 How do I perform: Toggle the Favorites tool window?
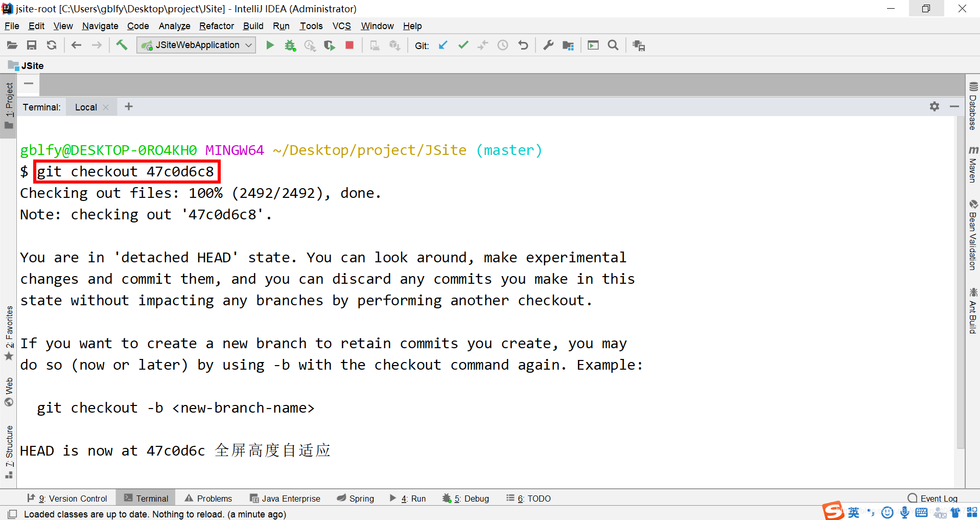pos(9,333)
